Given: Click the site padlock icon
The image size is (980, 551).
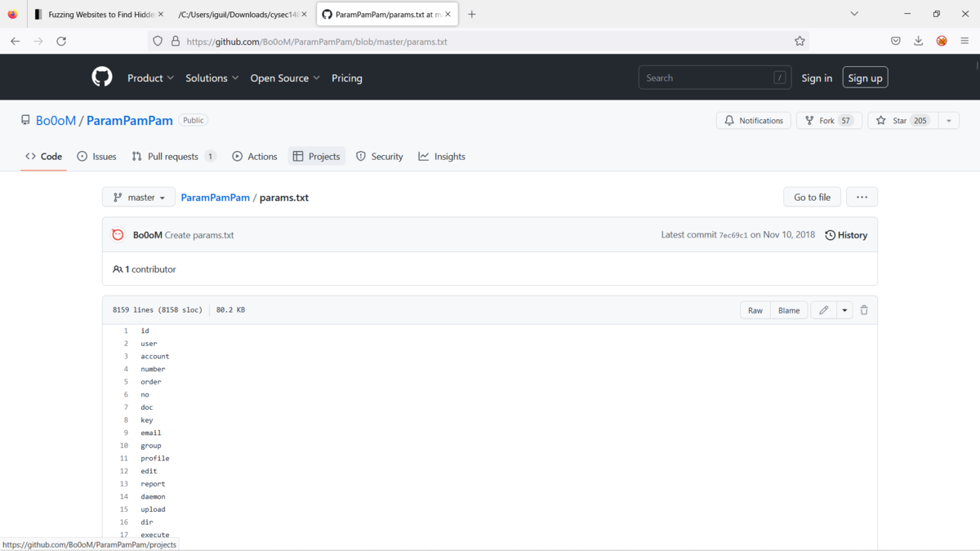Looking at the screenshot, I should point(175,41).
